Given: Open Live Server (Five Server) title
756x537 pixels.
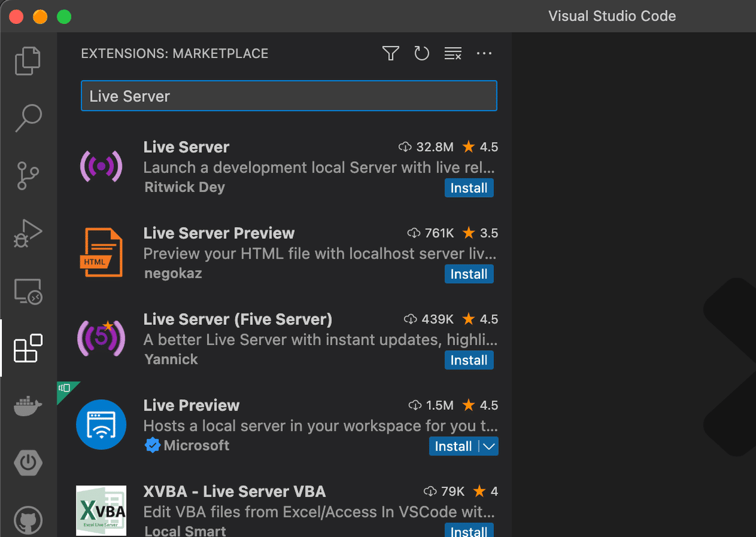Looking at the screenshot, I should pyautogui.click(x=238, y=319).
